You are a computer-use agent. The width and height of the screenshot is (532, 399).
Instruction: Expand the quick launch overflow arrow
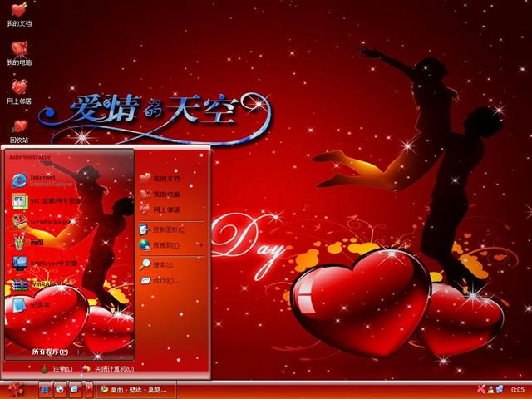[x=89, y=388]
